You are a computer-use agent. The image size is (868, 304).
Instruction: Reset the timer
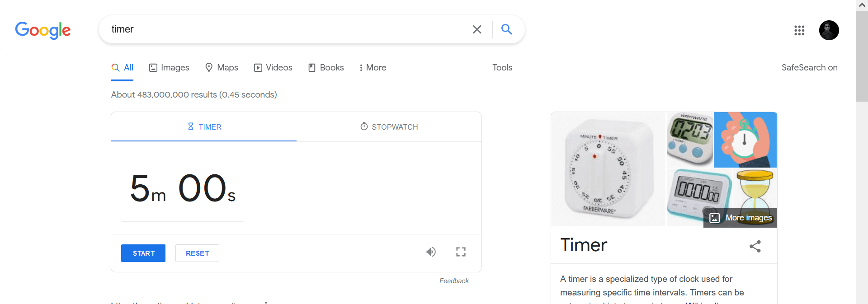click(x=197, y=253)
